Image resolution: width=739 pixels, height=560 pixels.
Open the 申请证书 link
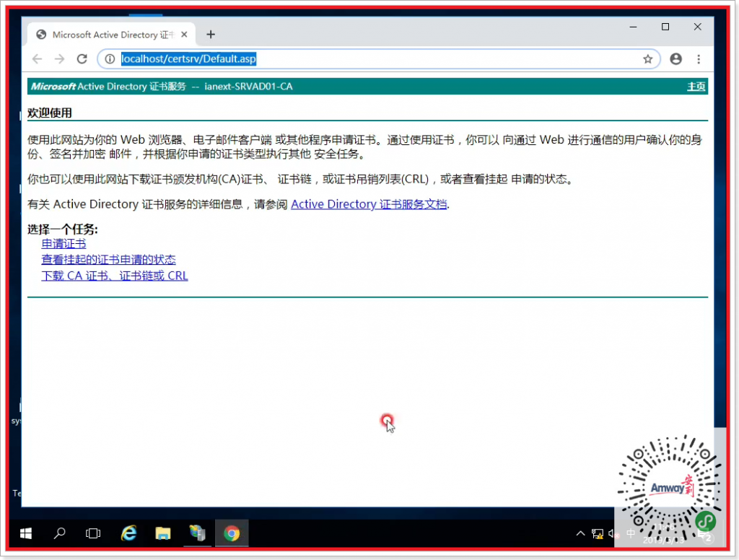[64, 244]
